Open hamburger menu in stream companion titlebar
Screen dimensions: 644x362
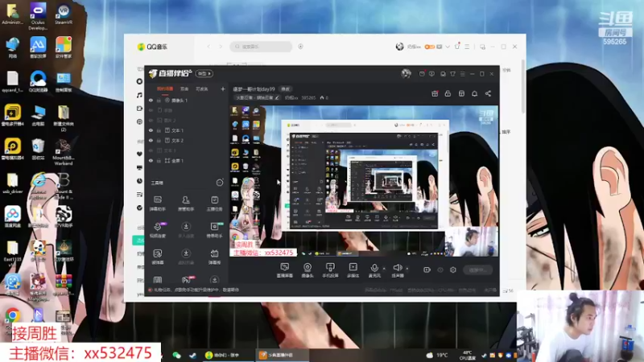coord(462,74)
